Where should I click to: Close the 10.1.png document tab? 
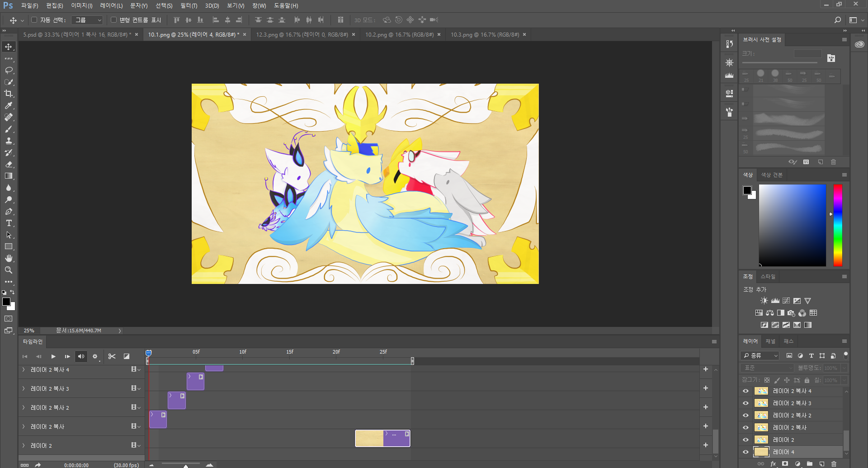[x=245, y=35]
